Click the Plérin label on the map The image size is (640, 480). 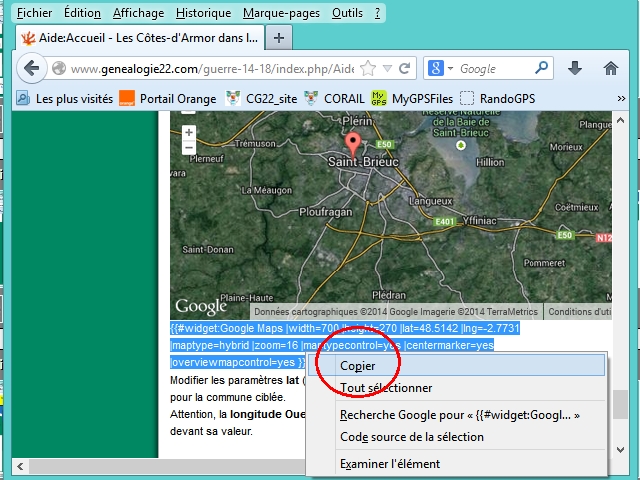357,121
